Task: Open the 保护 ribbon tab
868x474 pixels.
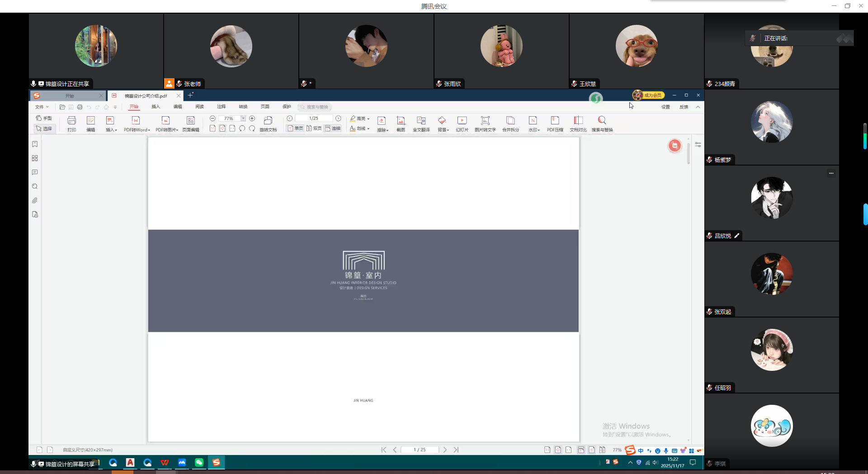Action: pos(287,107)
